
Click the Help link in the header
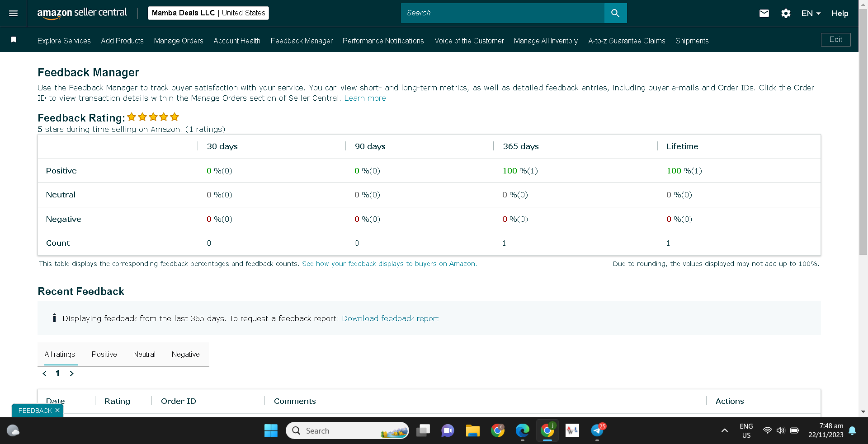point(840,14)
